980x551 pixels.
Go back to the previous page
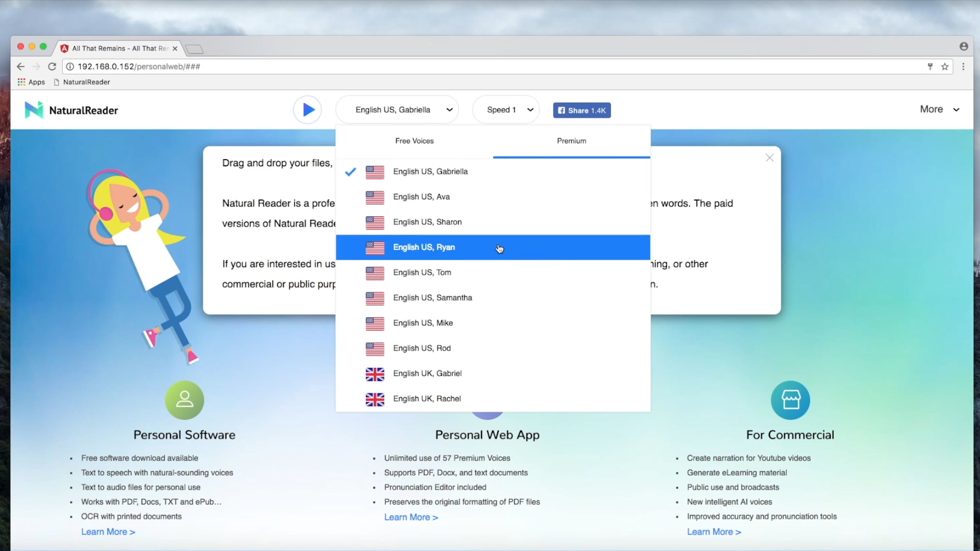click(20, 67)
